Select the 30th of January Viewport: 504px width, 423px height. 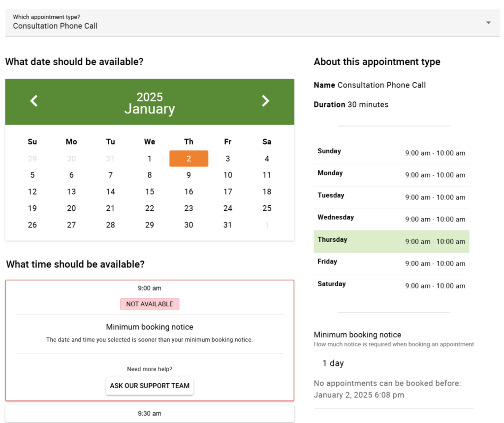pyautogui.click(x=189, y=225)
